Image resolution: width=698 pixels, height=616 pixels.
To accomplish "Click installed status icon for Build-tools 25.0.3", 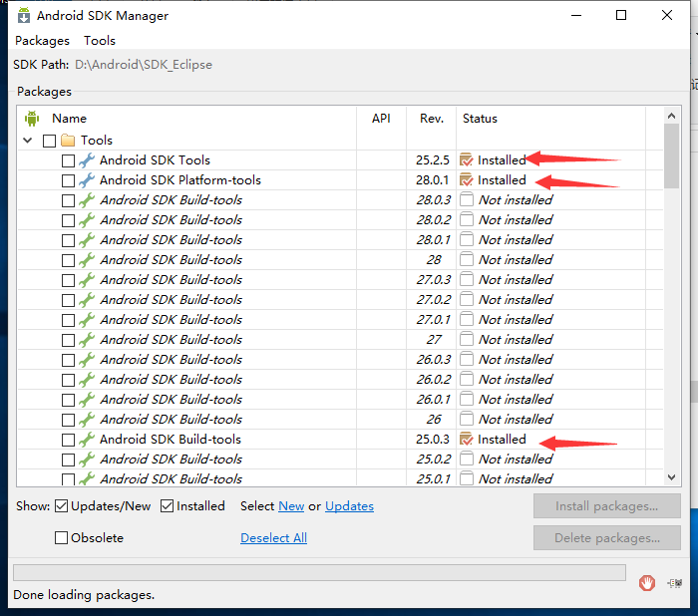I will [466, 439].
